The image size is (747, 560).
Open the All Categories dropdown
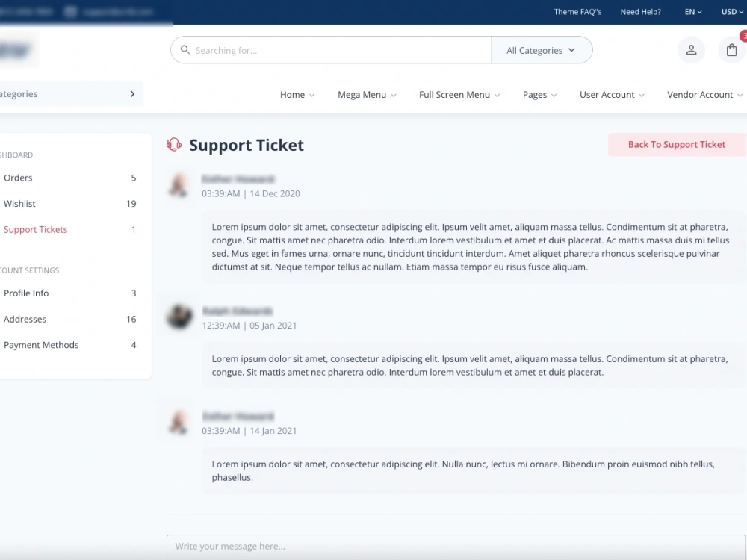541,50
